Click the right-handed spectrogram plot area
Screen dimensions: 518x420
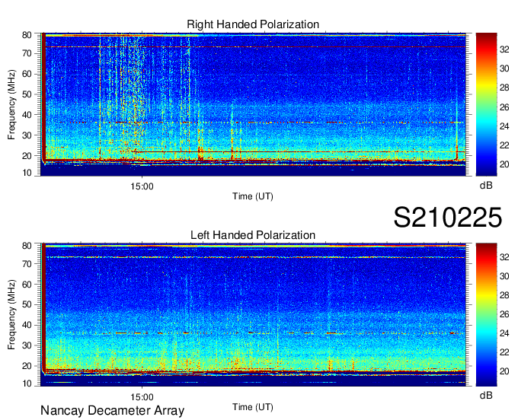[253, 104]
